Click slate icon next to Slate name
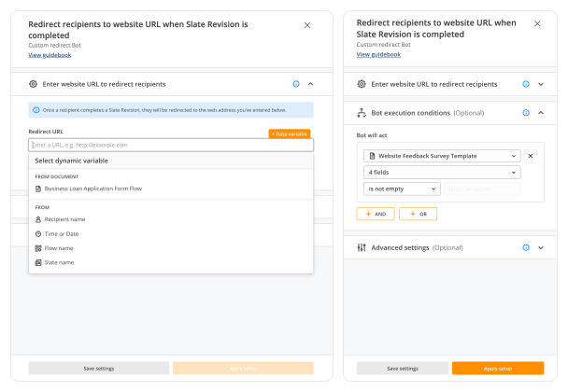 click(x=38, y=263)
